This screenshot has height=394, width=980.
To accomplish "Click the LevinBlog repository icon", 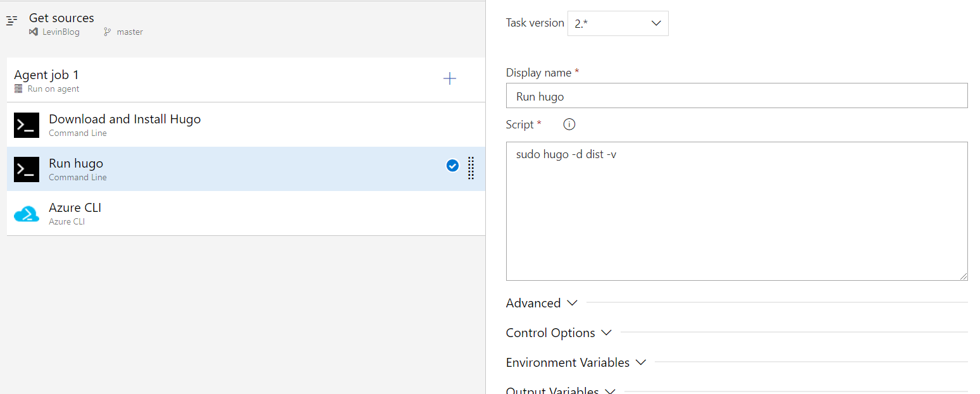I will pos(34,32).
